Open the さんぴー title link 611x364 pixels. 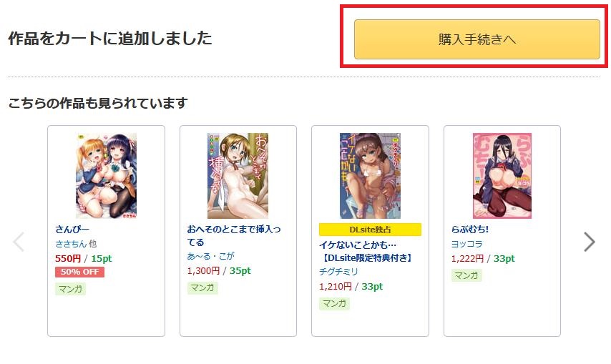[72, 229]
